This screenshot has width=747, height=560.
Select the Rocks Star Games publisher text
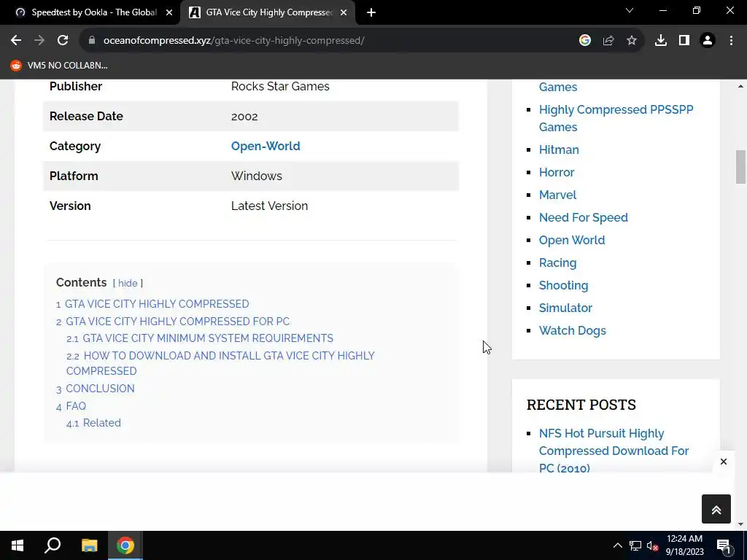280,87
